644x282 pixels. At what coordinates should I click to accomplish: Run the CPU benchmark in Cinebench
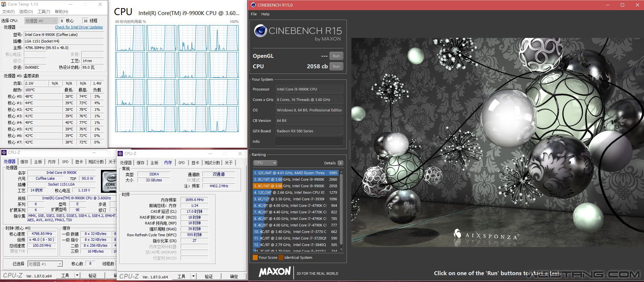coord(336,66)
